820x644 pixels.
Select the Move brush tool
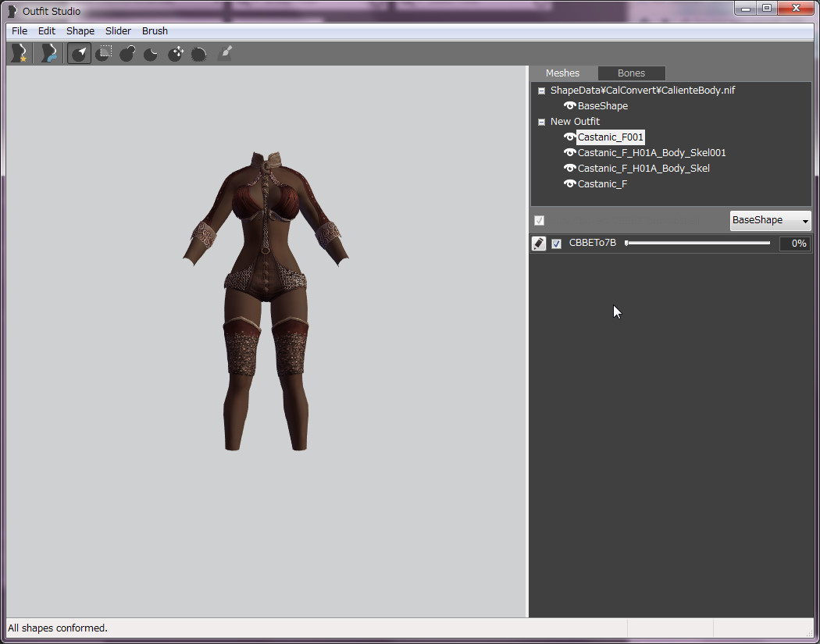176,53
